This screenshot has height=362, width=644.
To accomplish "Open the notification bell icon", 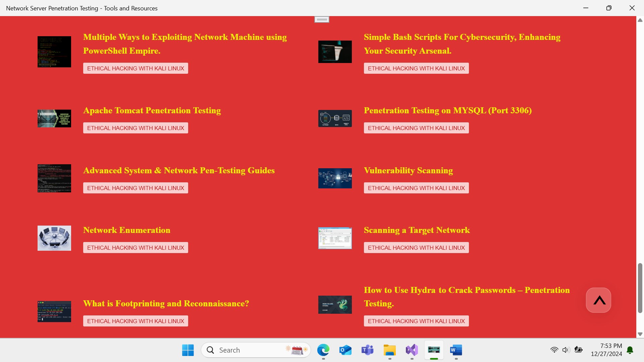I will 630,350.
